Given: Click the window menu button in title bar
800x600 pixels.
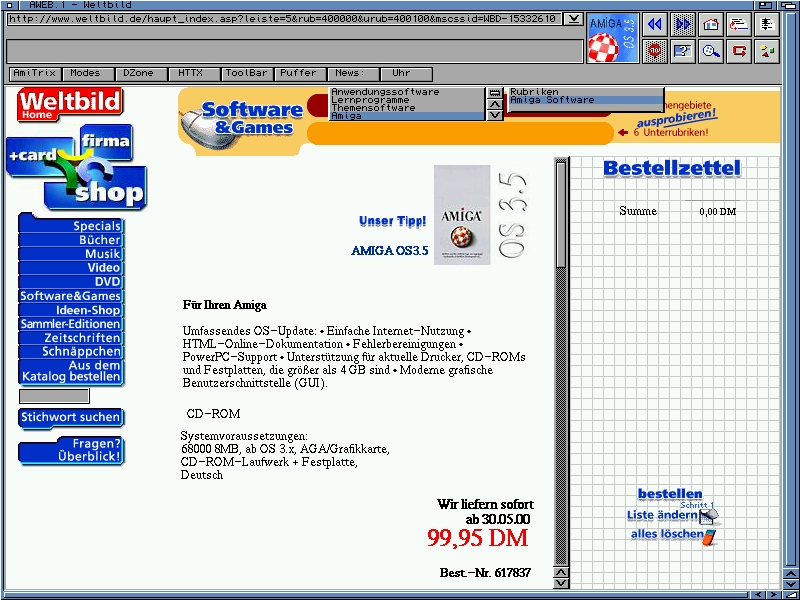Looking at the screenshot, I should (x=10, y=5).
